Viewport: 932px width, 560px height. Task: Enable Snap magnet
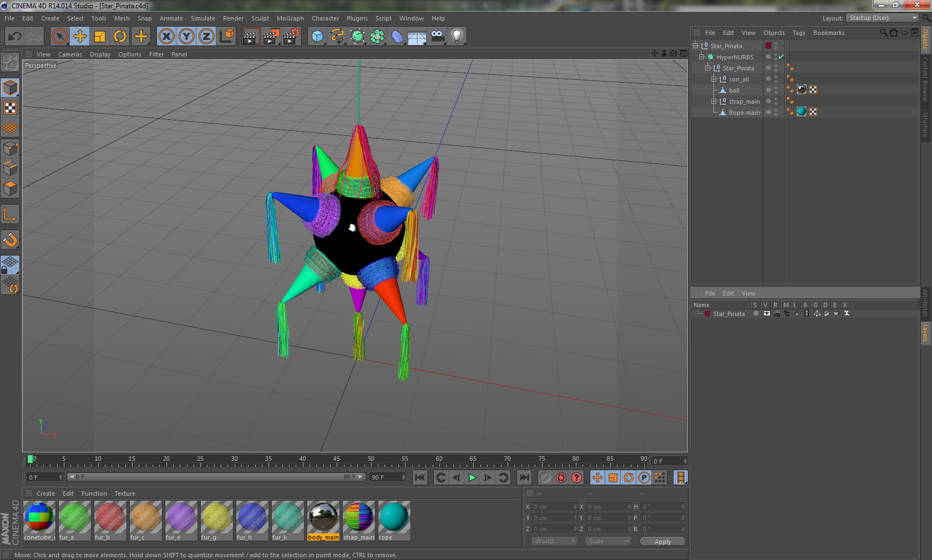10,240
